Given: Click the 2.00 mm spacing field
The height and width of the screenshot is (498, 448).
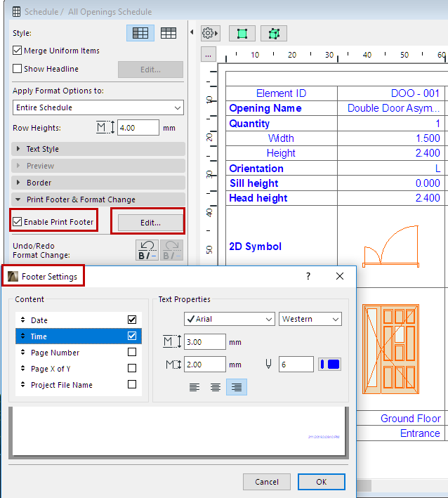Looking at the screenshot, I should [x=205, y=365].
